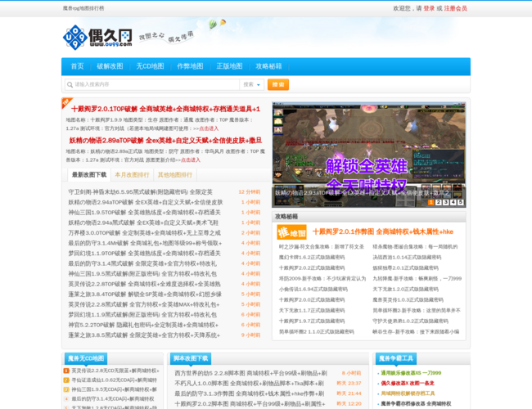Open the 正版地图 menu item
The image size is (532, 409).
229,66
